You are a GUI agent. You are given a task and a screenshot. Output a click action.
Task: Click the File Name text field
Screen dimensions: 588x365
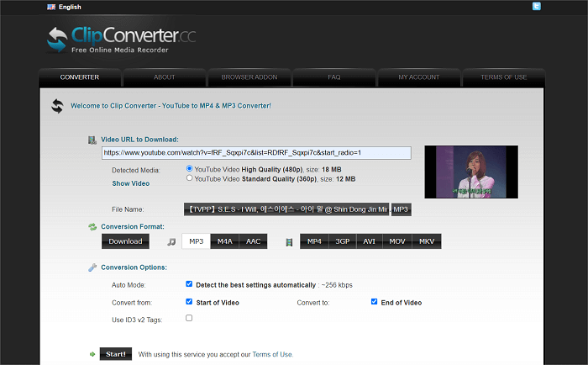286,209
